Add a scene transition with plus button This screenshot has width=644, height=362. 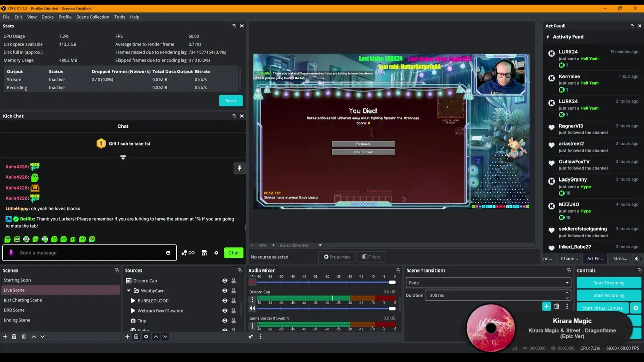pos(547,306)
